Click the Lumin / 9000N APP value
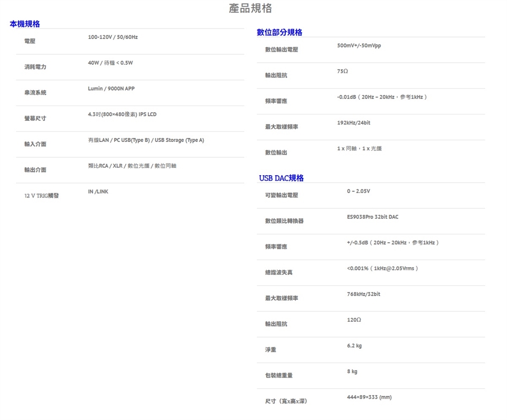Screen dimensions: 507x420 pos(111,89)
